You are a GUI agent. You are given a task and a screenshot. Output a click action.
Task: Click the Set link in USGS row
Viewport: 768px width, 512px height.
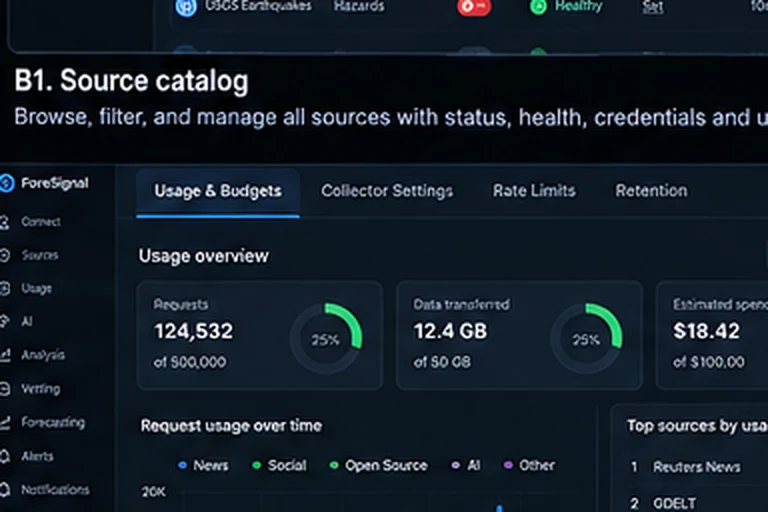click(652, 7)
